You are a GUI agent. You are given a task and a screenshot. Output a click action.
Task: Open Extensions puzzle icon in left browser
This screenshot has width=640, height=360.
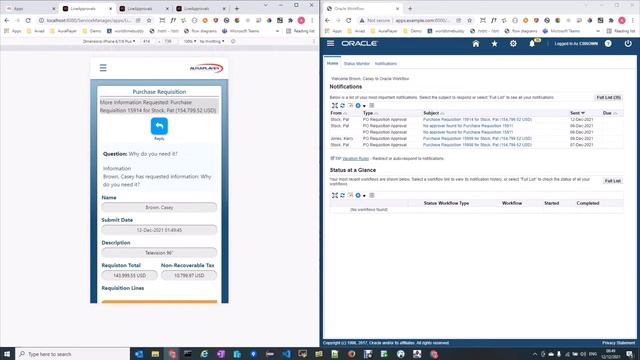[x=290, y=20]
